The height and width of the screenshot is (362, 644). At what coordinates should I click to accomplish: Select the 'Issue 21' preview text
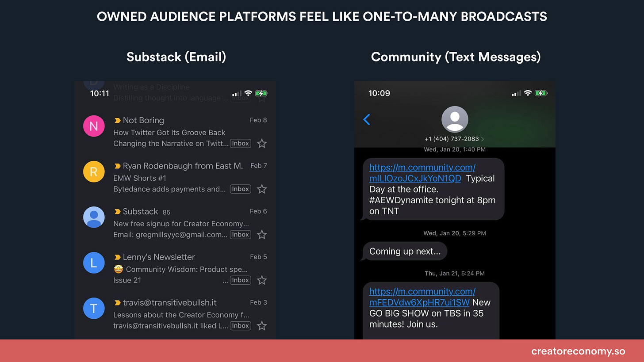[x=127, y=280]
